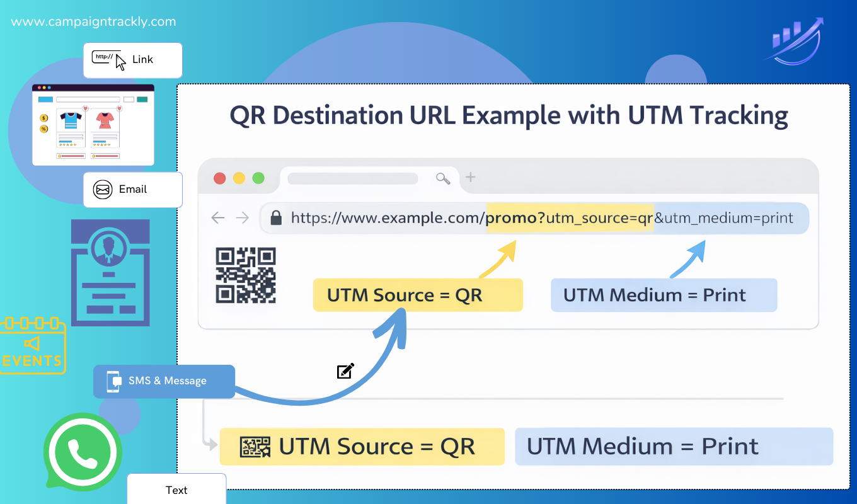Image resolution: width=857 pixels, height=504 pixels.
Task: Click the Text label button
Action: (x=176, y=490)
